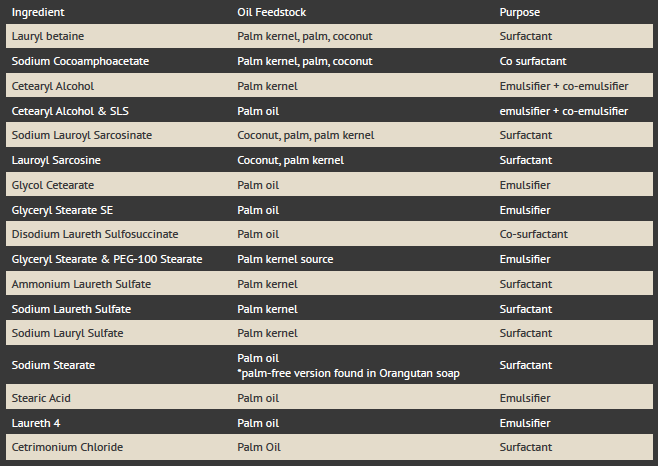Click the Oil Feedstock column header
This screenshot has width=658, height=466.
[x=272, y=12]
